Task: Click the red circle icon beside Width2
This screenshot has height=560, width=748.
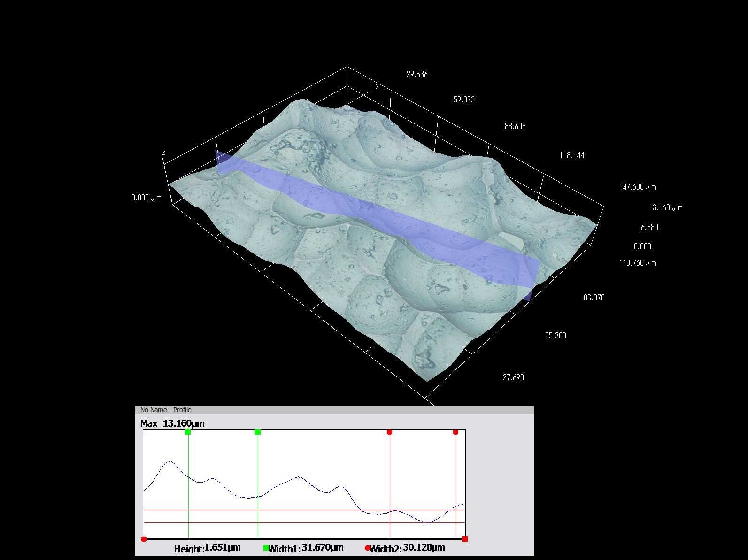Action: [367, 547]
